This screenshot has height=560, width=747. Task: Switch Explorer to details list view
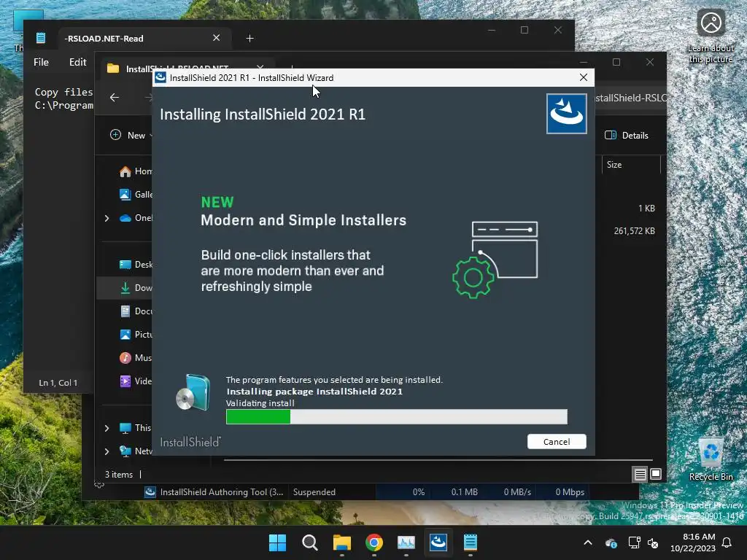click(640, 474)
